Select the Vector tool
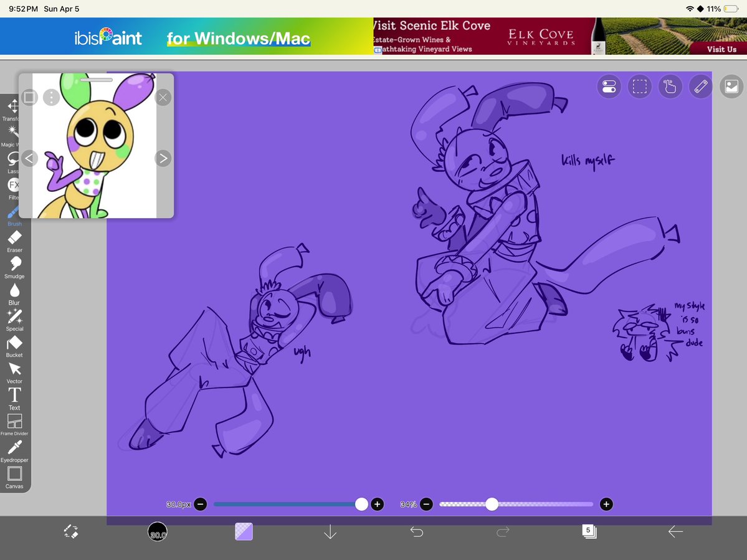 point(14,373)
